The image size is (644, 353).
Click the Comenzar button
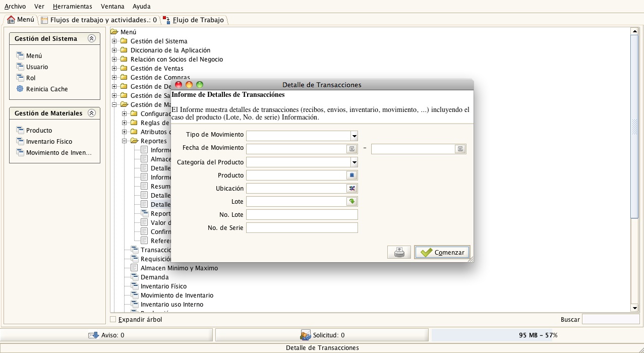(x=442, y=252)
